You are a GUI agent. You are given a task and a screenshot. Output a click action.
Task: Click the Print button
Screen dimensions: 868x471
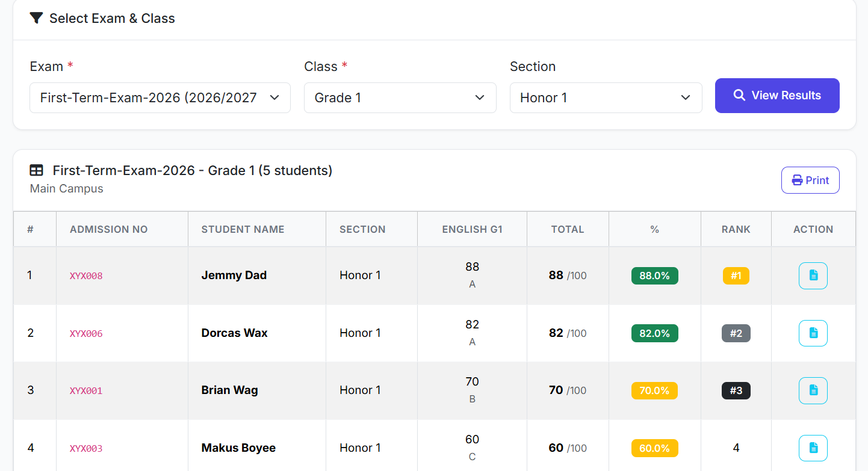tap(810, 180)
